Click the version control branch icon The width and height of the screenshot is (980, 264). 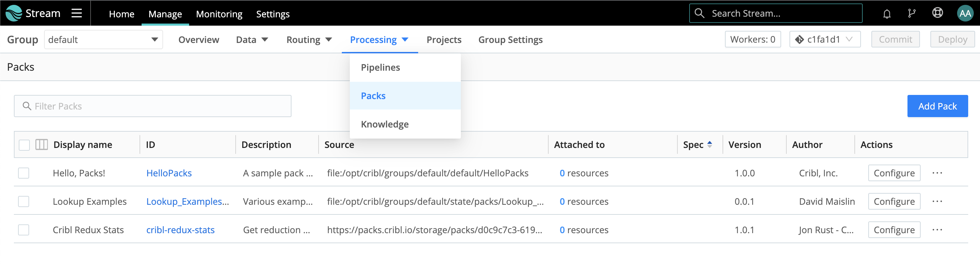tap(912, 13)
